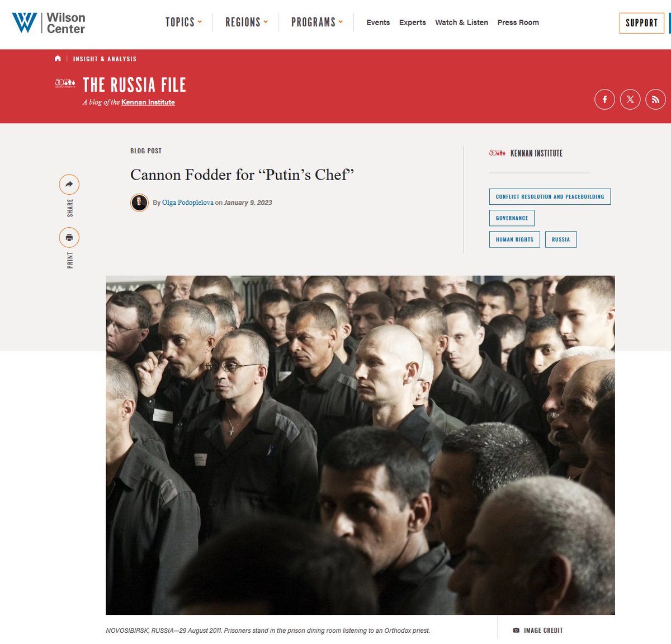This screenshot has width=671, height=644.
Task: Print the article with printer icon
Action: coord(69,238)
